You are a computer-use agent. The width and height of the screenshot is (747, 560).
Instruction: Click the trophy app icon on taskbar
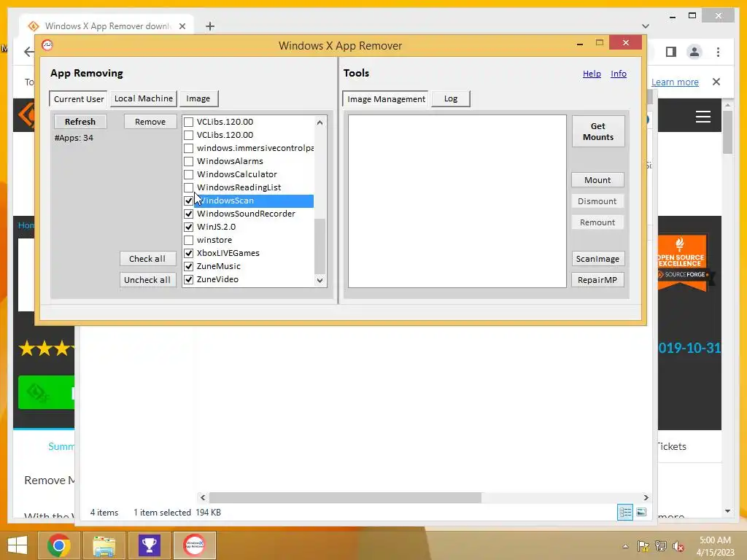149,545
